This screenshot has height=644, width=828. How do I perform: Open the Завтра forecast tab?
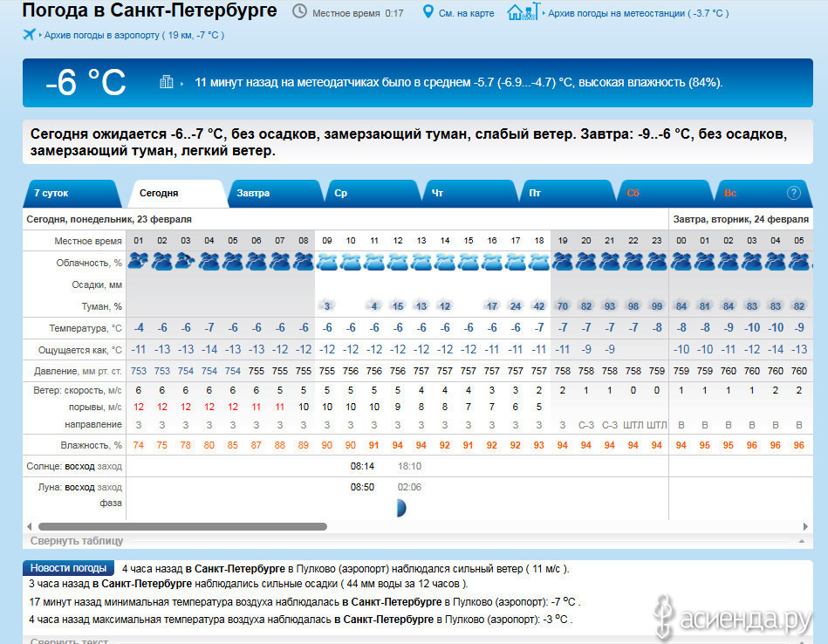[254, 193]
